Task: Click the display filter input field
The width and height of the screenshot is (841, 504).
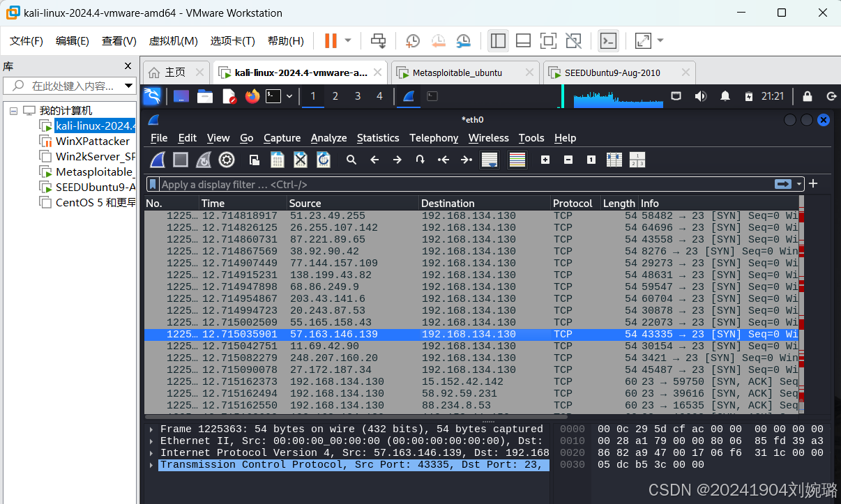Action: pyautogui.click(x=466, y=185)
